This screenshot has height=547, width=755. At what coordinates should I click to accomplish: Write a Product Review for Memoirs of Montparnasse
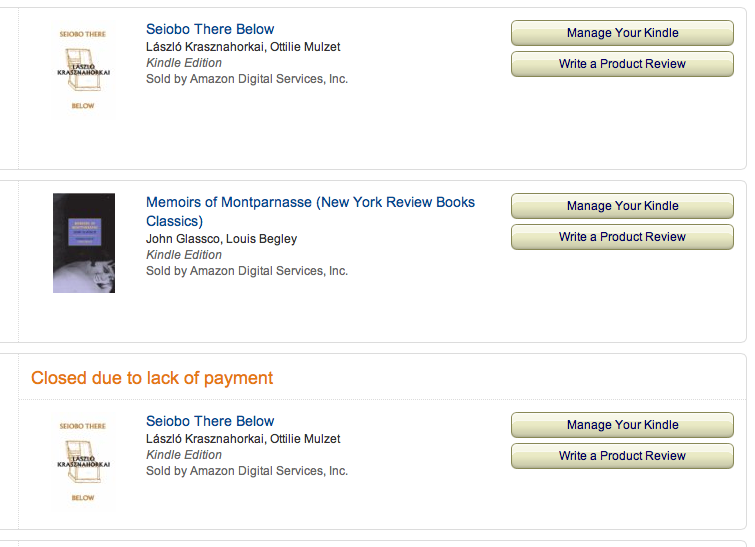(622, 237)
